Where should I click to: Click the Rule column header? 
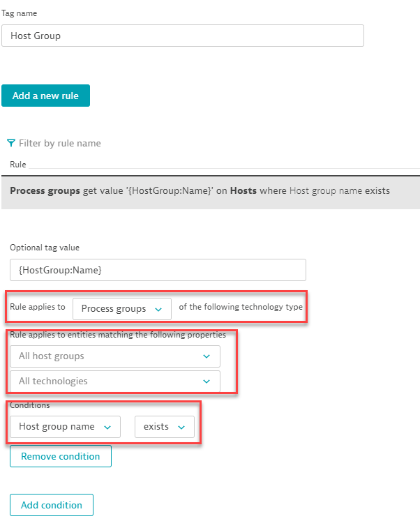click(18, 165)
